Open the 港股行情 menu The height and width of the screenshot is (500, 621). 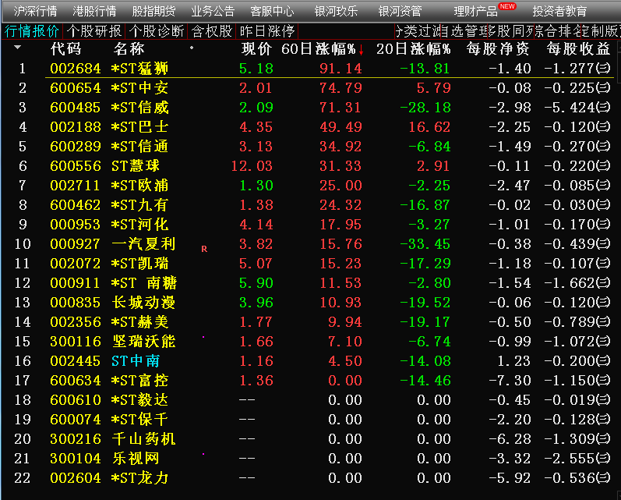point(95,11)
